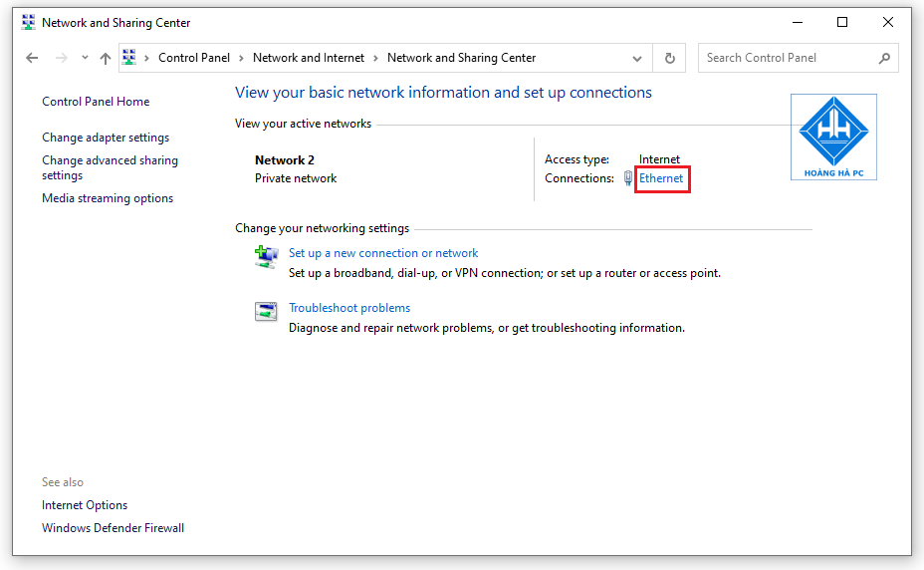The height and width of the screenshot is (570, 924).
Task: Maximize the Network and Sharing Center window
Action: (x=842, y=23)
